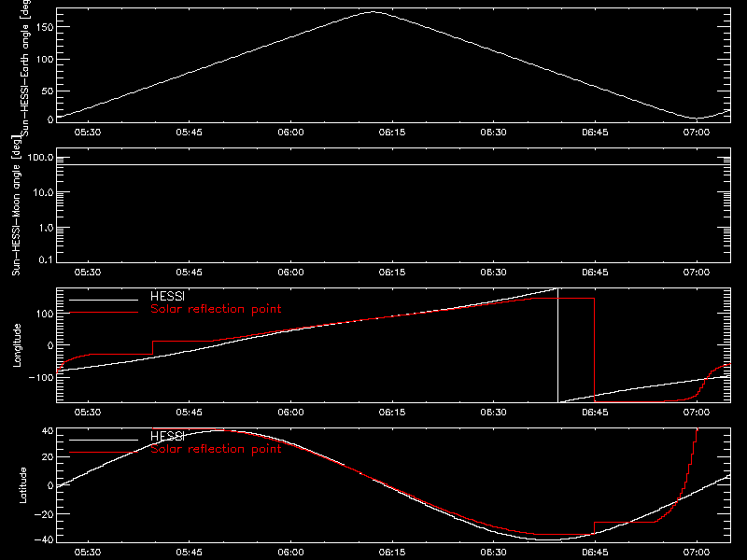Click 05:45 time label under Latitude plot
Image resolution: width=747 pixels, height=560 pixels.
pos(190,553)
